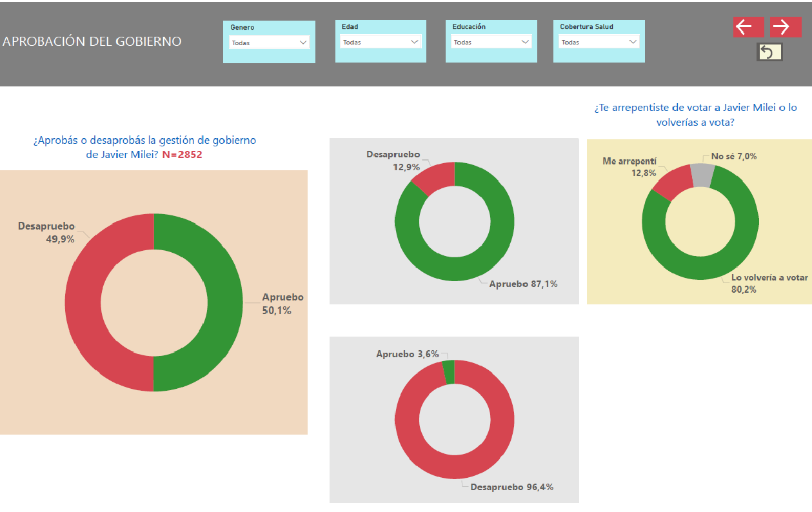This screenshot has height=512, width=812.
Task: Open the Edad dropdown
Action: click(381, 42)
